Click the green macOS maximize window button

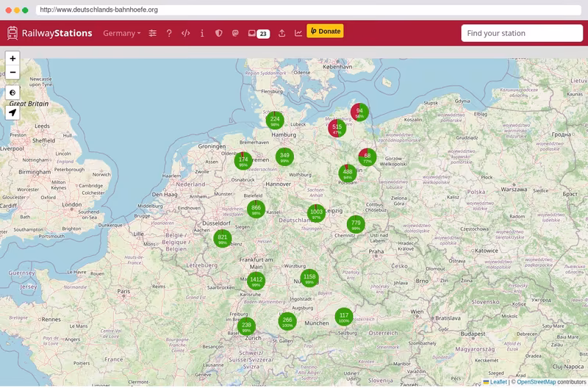[x=25, y=10]
